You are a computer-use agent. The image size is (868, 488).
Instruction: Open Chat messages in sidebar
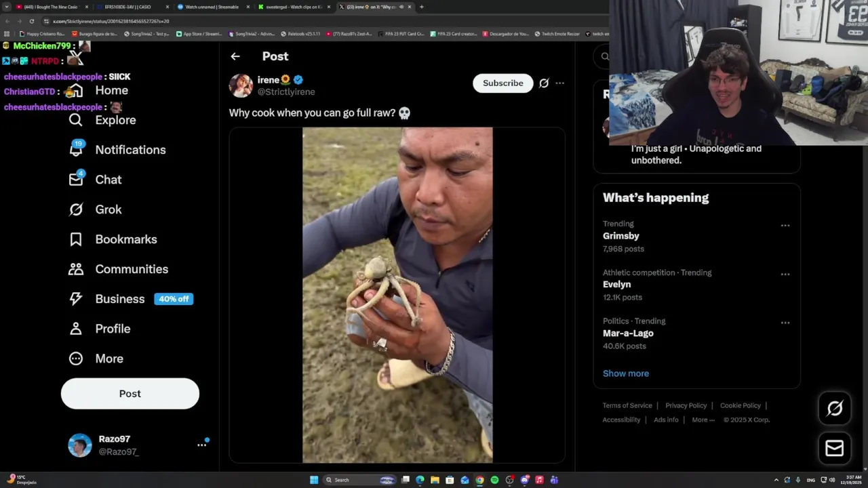point(95,180)
